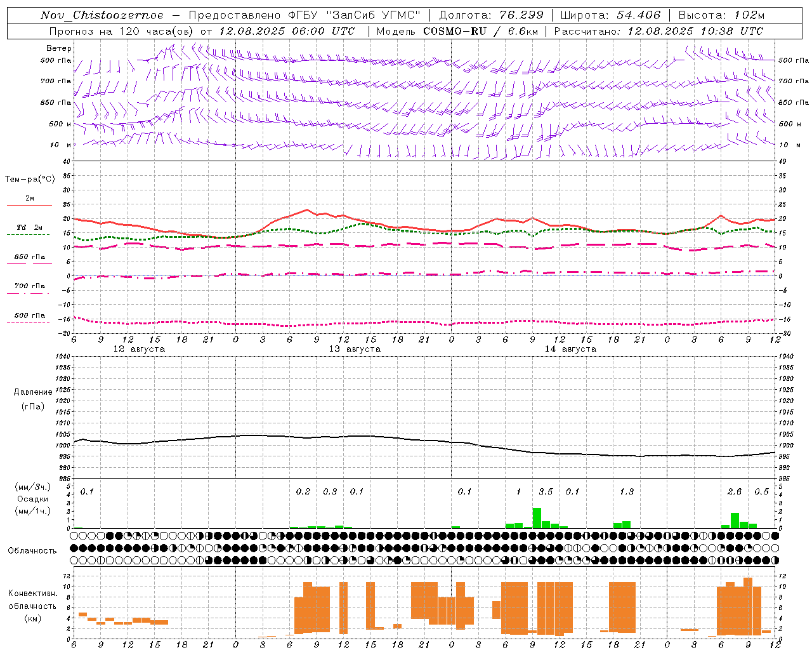Click the (мм/1ч.) precipitation unit label
The height and width of the screenshot is (650, 812).
click(x=33, y=511)
